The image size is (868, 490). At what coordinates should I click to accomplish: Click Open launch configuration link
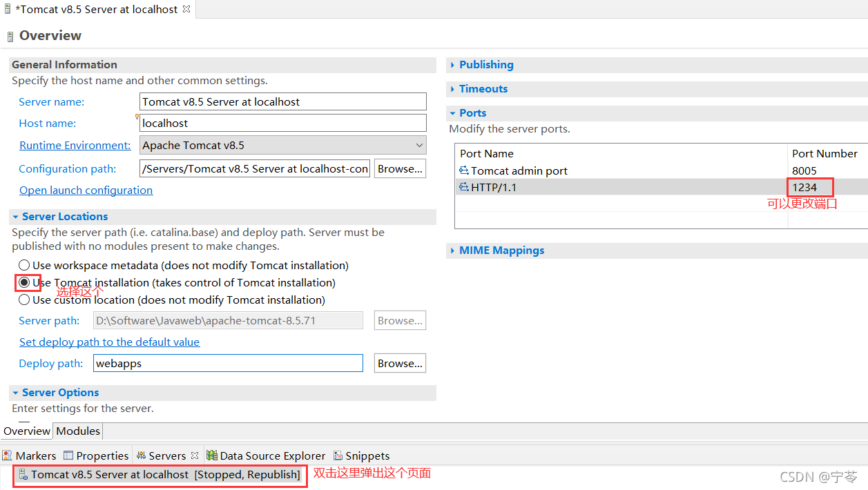click(x=86, y=190)
